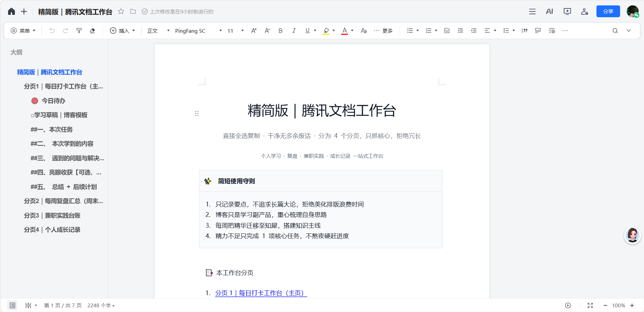Image resolution: width=644 pixels, height=312 pixels.
Task: Open search in document
Action: coord(615,31)
